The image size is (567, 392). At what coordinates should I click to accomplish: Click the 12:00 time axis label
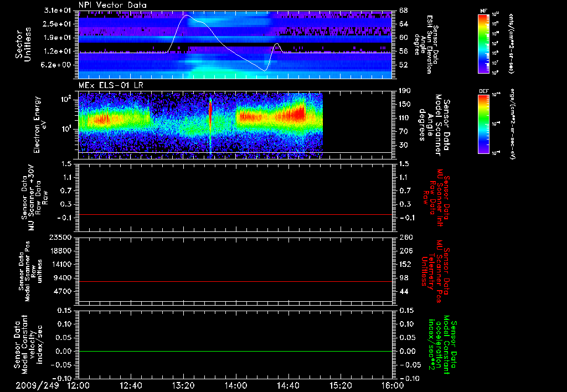click(x=79, y=385)
